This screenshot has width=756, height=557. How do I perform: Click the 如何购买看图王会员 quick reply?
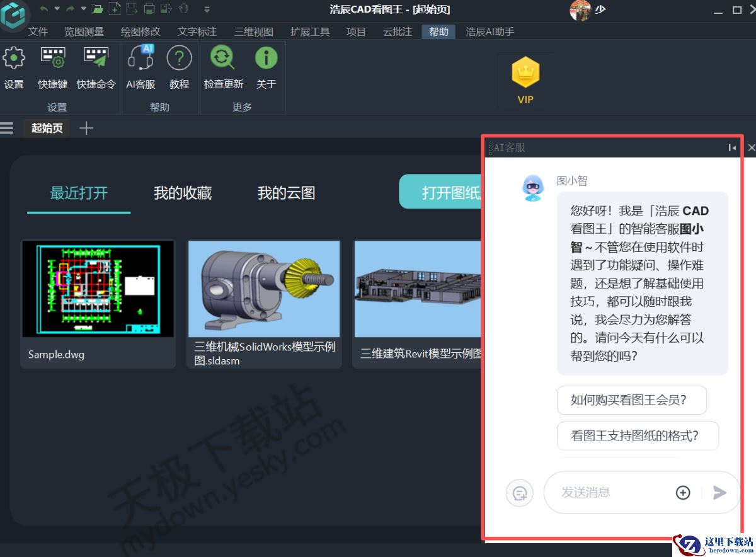(631, 399)
